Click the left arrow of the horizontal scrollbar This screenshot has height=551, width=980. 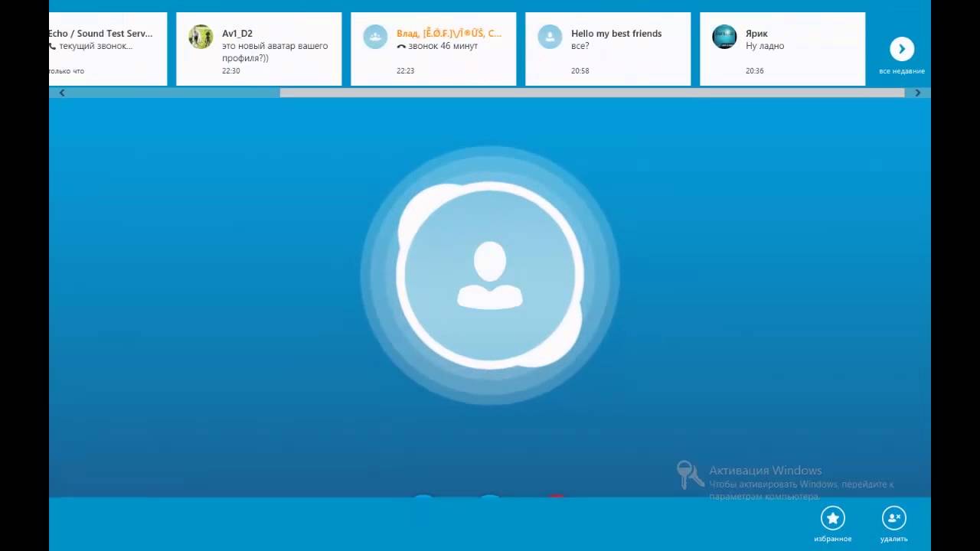click(x=62, y=93)
